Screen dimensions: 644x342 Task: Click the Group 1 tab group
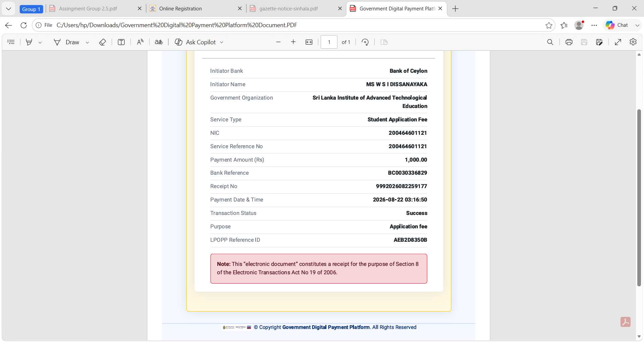(x=31, y=9)
